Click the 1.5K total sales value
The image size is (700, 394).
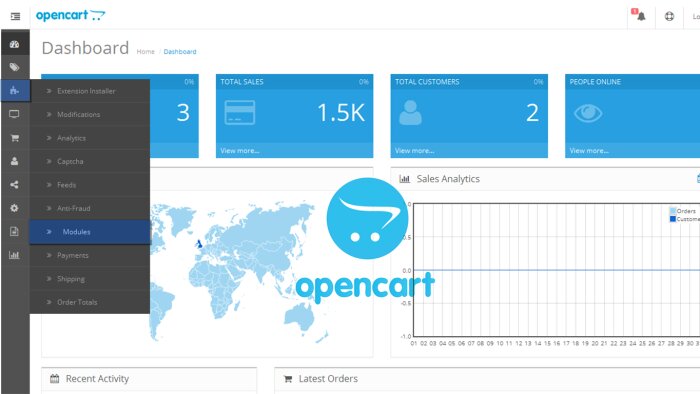pyautogui.click(x=341, y=112)
